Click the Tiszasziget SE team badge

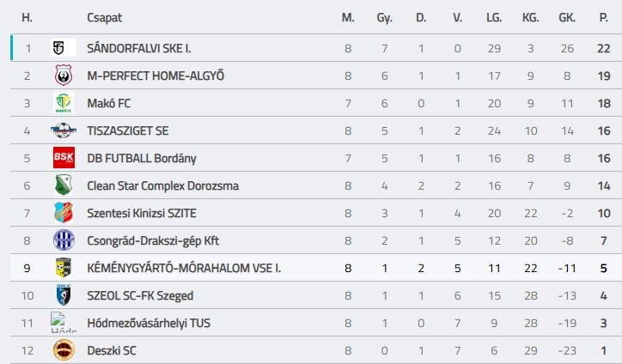64,130
